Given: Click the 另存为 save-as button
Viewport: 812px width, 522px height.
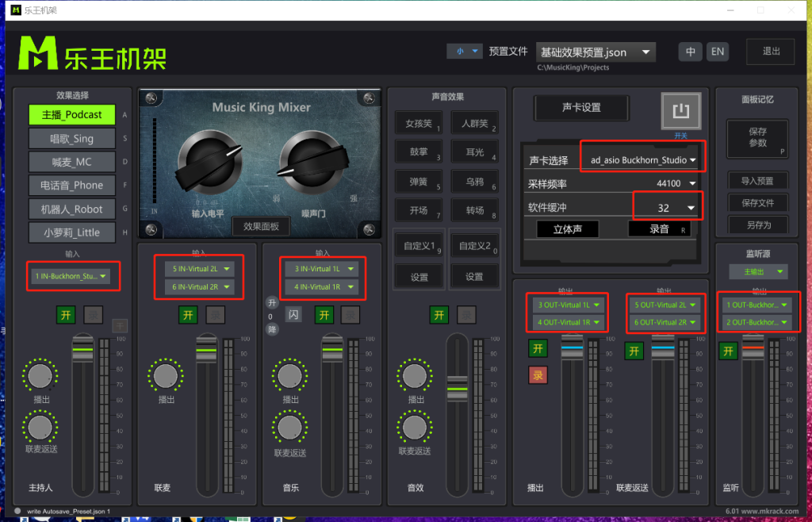Looking at the screenshot, I should click(x=757, y=225).
